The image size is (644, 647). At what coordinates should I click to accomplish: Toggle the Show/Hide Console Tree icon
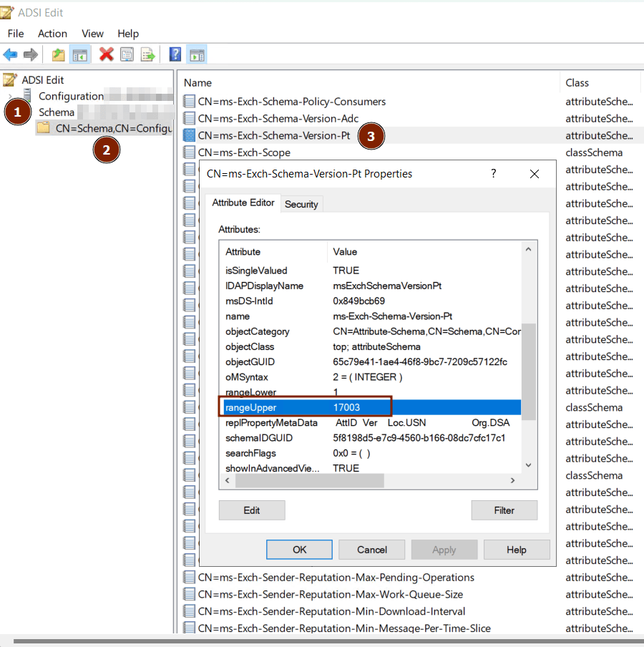[80, 54]
